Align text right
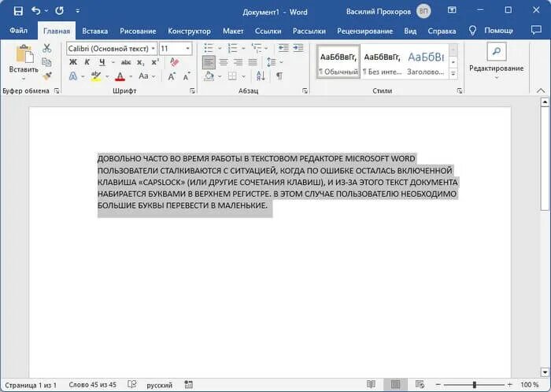551x392 pixels. coord(239,62)
